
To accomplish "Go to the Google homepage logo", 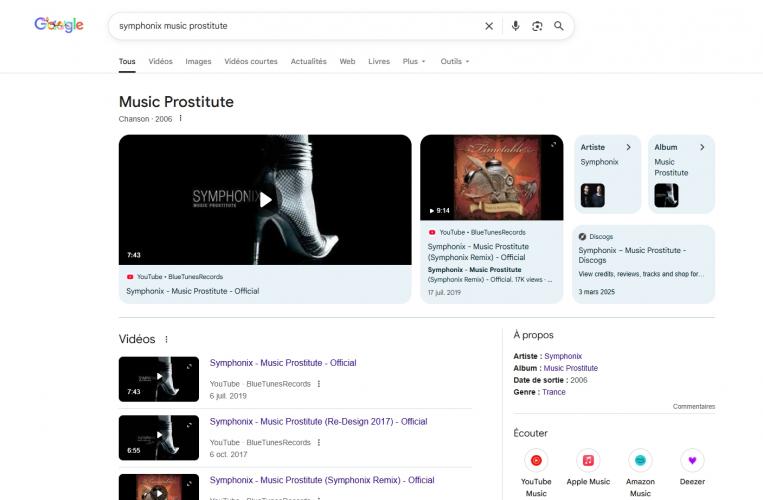I will point(59,25).
